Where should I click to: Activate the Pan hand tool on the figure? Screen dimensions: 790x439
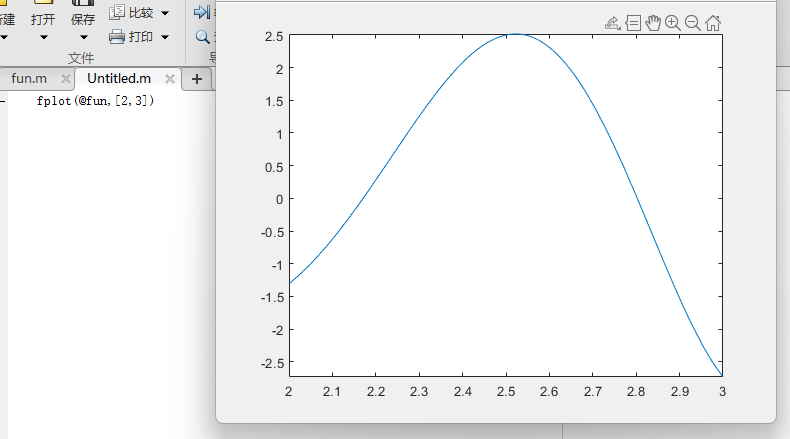tap(653, 23)
